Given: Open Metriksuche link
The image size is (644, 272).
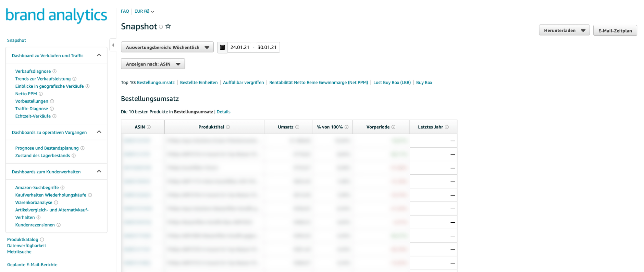Looking at the screenshot, I should pyautogui.click(x=19, y=252).
